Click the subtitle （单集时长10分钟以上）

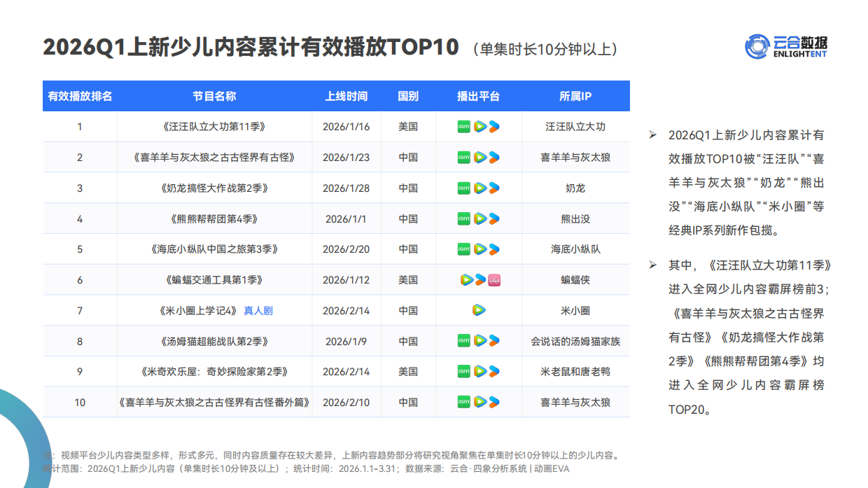545,49
